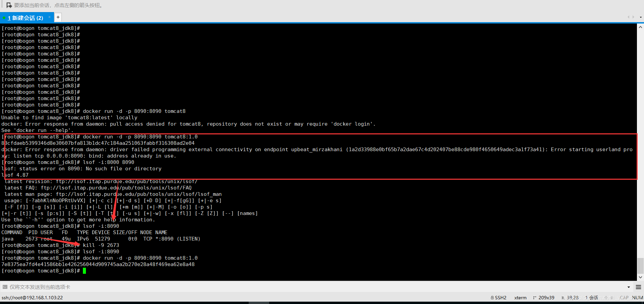644x304 pixels.
Task: Click the container ID '7e8375ea7fd4e...' output line
Action: [x=98, y=264]
